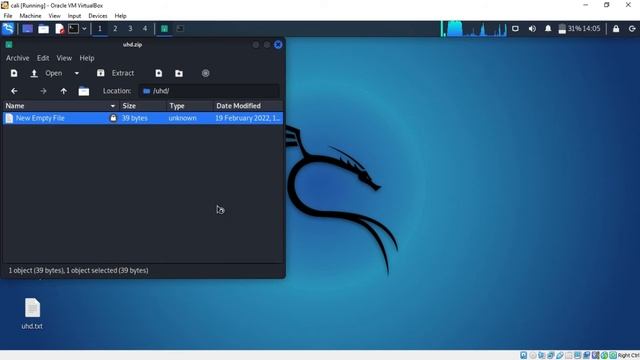Switch to workspace 4
This screenshot has height=360, width=640.
[145, 29]
